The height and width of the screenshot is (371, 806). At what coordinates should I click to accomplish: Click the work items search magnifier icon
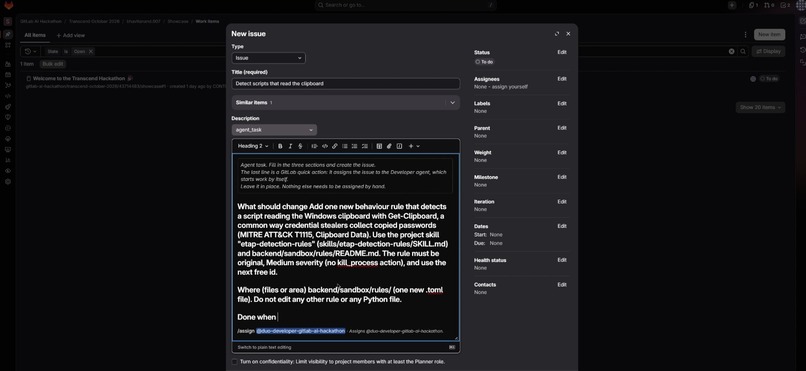point(743,51)
